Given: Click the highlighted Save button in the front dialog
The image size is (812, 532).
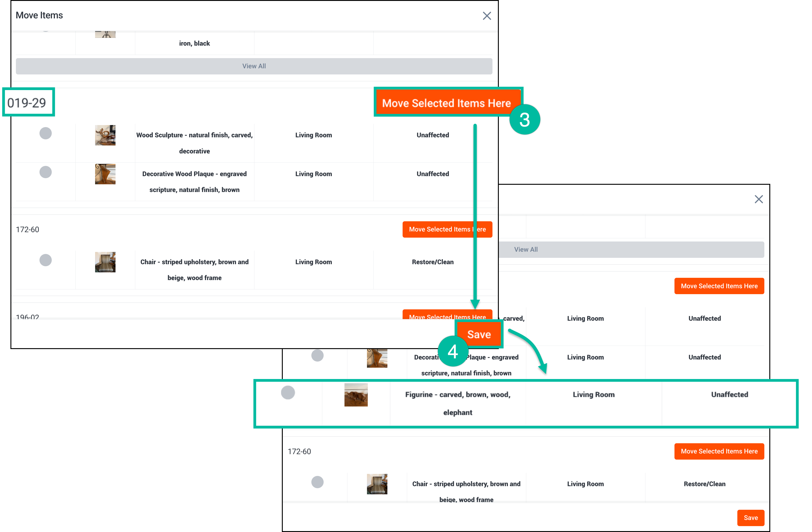Looking at the screenshot, I should [x=479, y=334].
